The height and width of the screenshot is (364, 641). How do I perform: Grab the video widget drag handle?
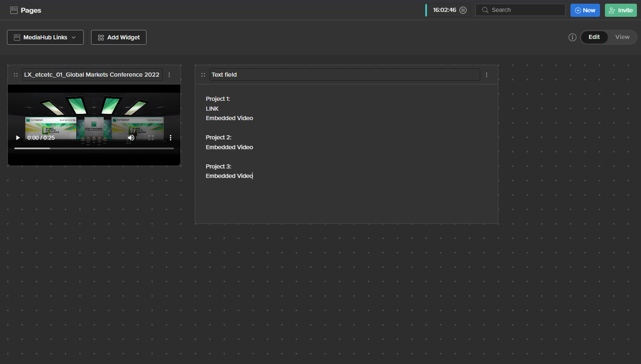[x=16, y=75]
